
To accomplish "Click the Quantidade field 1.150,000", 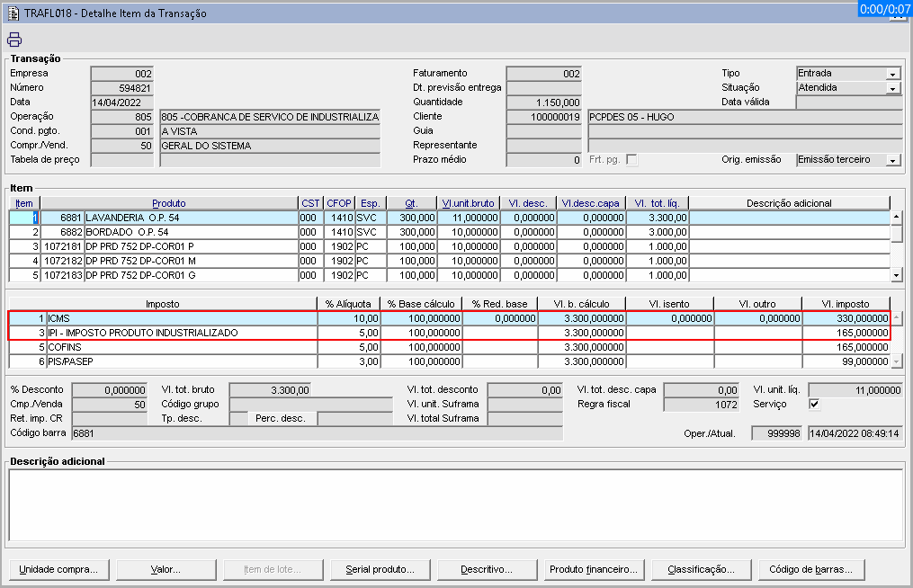I will tap(544, 102).
